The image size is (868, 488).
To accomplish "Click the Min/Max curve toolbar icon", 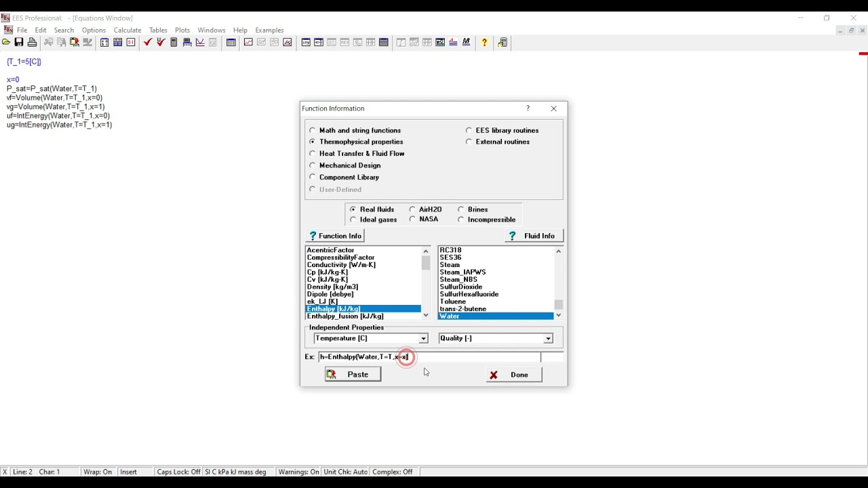I will tap(200, 42).
